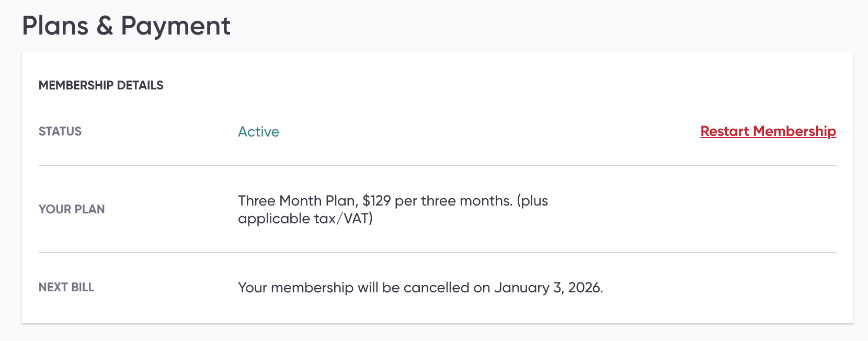868x341 pixels.
Task: Click the word 'Plans' in the page title
Action: [55, 26]
